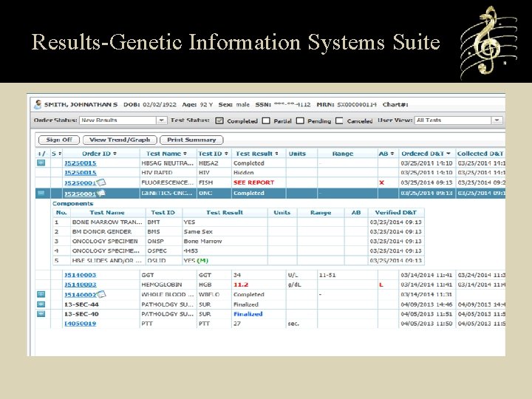Click the GGT range value 11-51
The image size is (532, 399).
(327, 275)
